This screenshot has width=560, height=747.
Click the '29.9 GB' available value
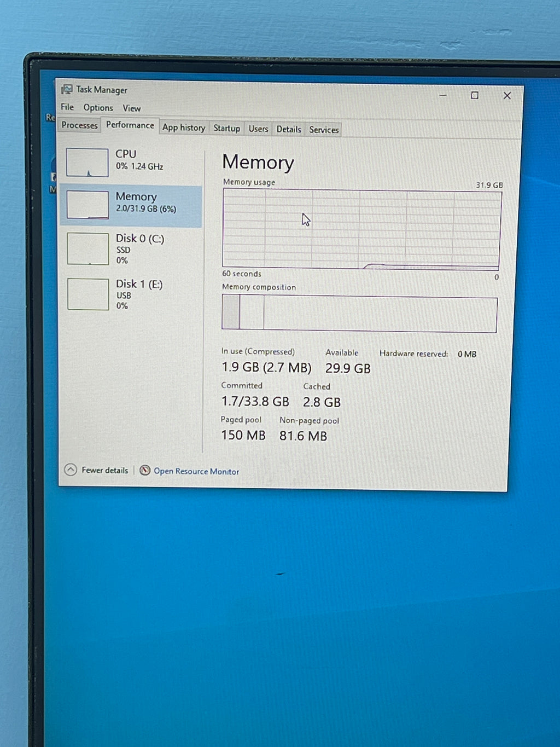348,368
